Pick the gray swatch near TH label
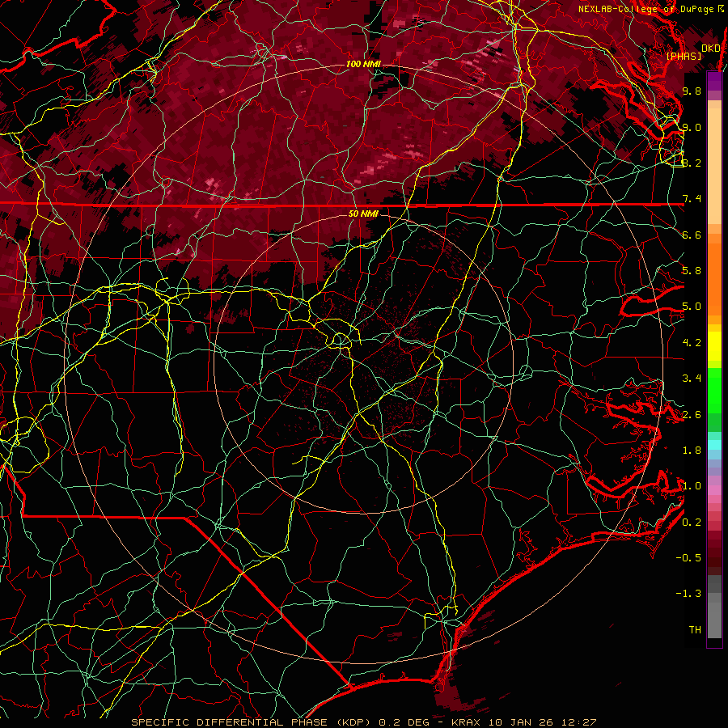This screenshot has width=728, height=728. click(714, 621)
